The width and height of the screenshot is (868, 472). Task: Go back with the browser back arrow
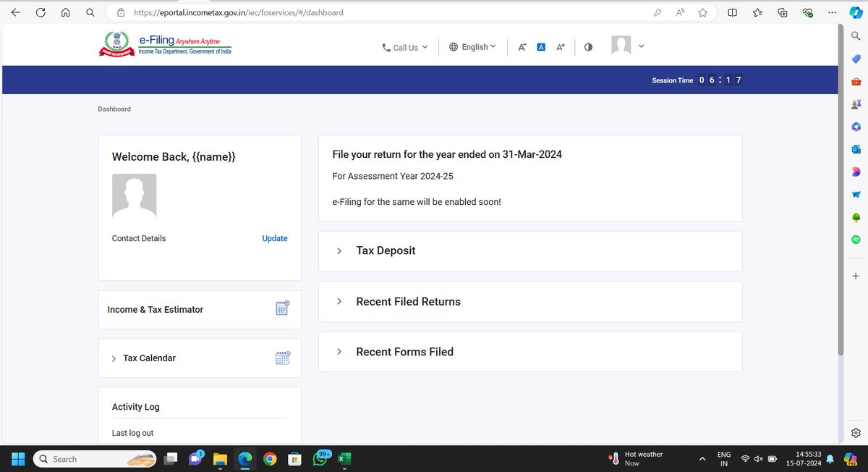pyautogui.click(x=16, y=12)
